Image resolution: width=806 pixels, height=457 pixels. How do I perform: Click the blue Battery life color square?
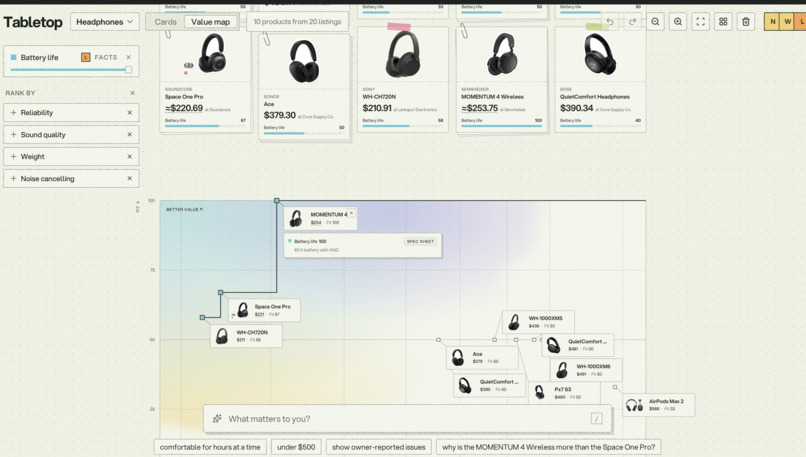tap(14, 57)
